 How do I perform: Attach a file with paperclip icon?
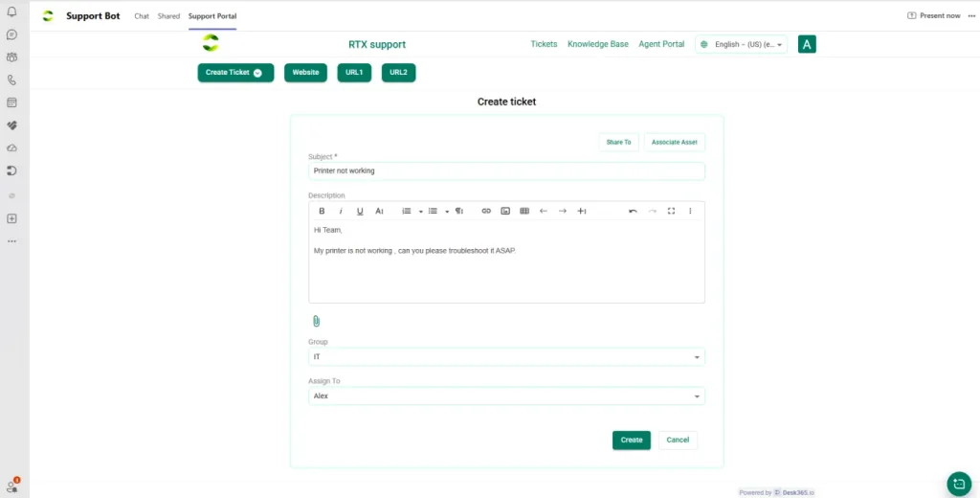click(x=316, y=321)
